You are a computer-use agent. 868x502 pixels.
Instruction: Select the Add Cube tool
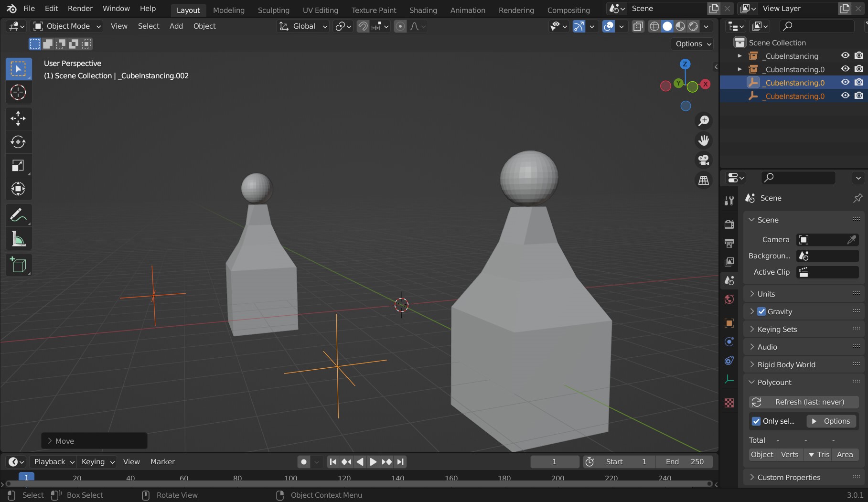click(18, 265)
